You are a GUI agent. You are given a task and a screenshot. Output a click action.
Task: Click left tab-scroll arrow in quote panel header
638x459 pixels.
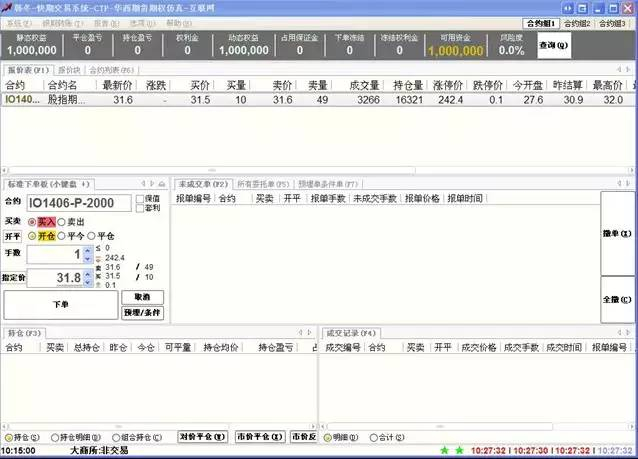(x=619, y=70)
